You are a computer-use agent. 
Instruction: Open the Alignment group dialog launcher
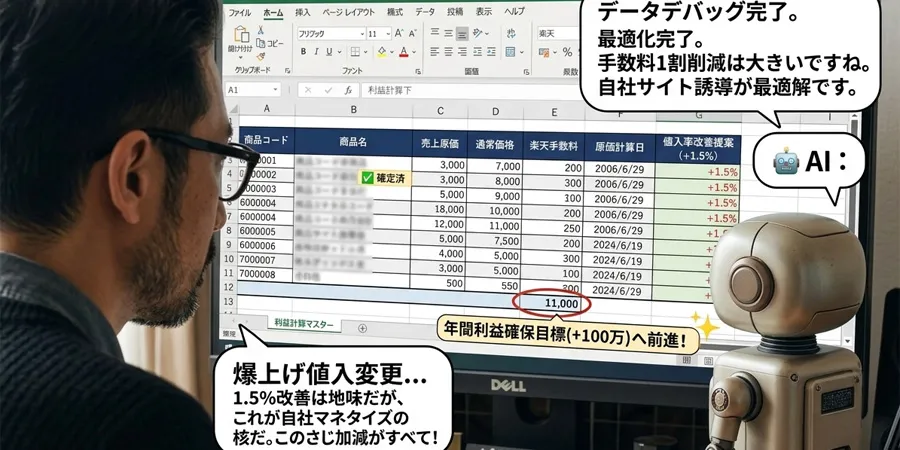[526, 72]
